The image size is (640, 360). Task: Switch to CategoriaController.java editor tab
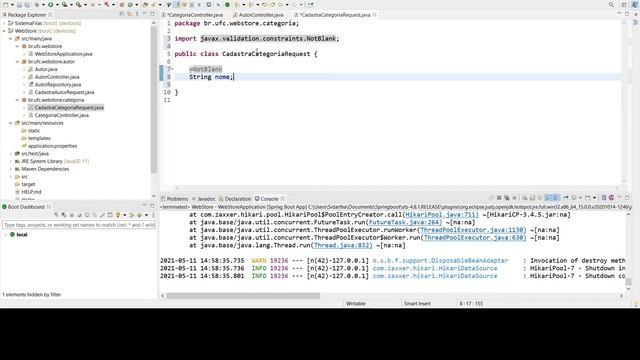[195, 15]
